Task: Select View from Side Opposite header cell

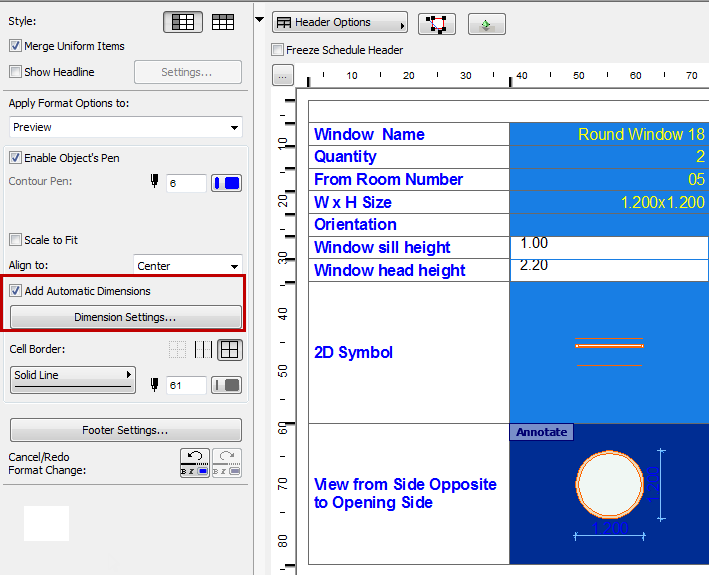Action: click(x=409, y=494)
